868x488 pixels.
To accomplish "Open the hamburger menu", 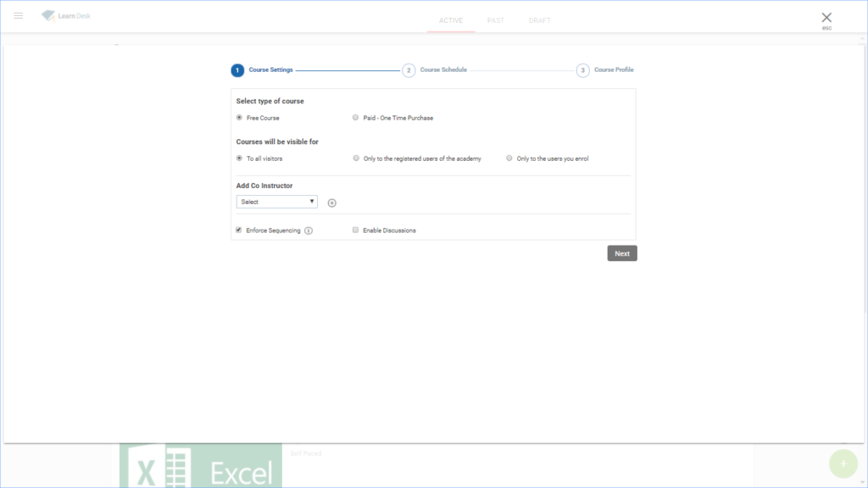I will (x=19, y=16).
